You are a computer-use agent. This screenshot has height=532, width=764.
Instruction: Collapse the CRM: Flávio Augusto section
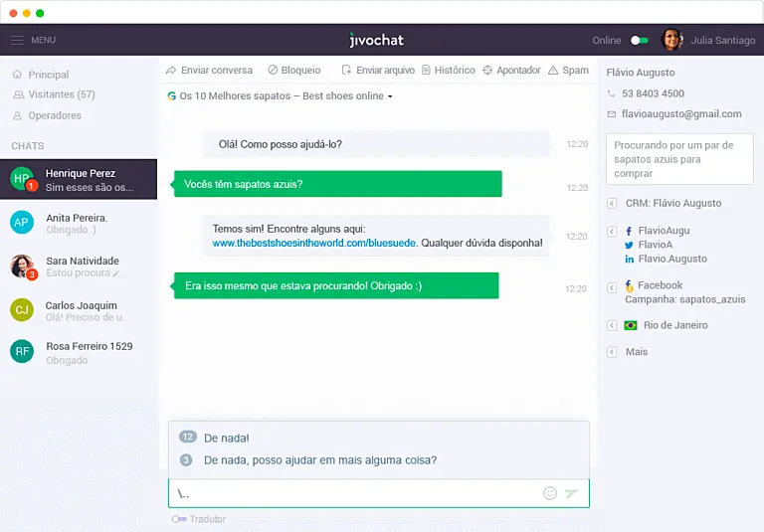612,203
